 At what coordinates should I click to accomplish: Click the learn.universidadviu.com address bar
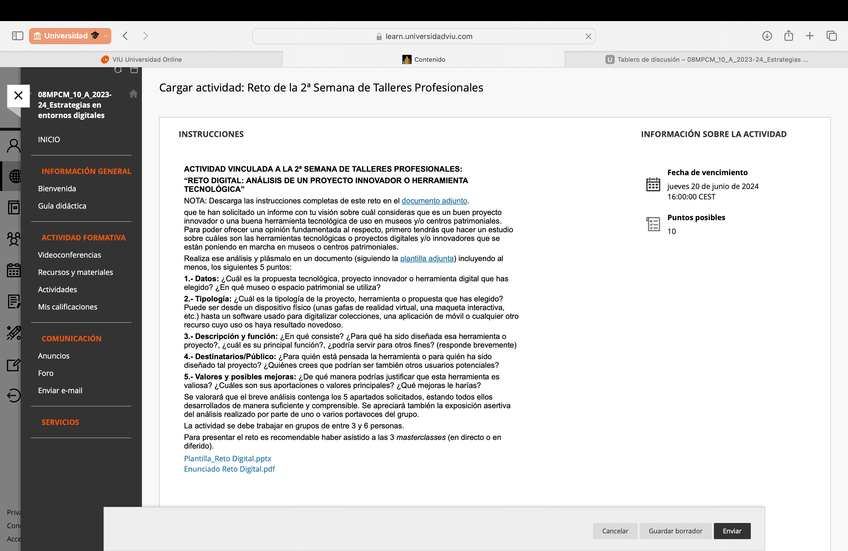(424, 36)
